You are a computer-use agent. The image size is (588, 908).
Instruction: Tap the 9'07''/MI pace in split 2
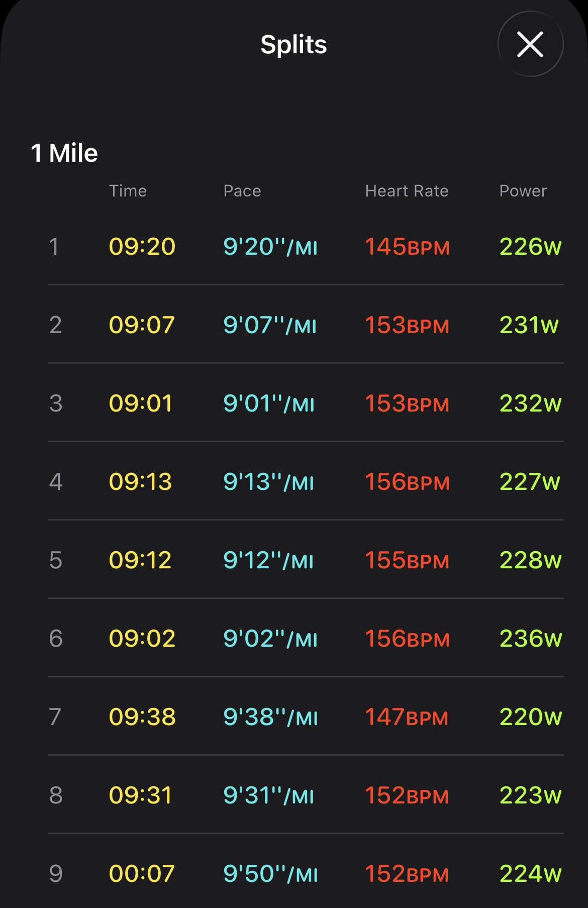270,325
